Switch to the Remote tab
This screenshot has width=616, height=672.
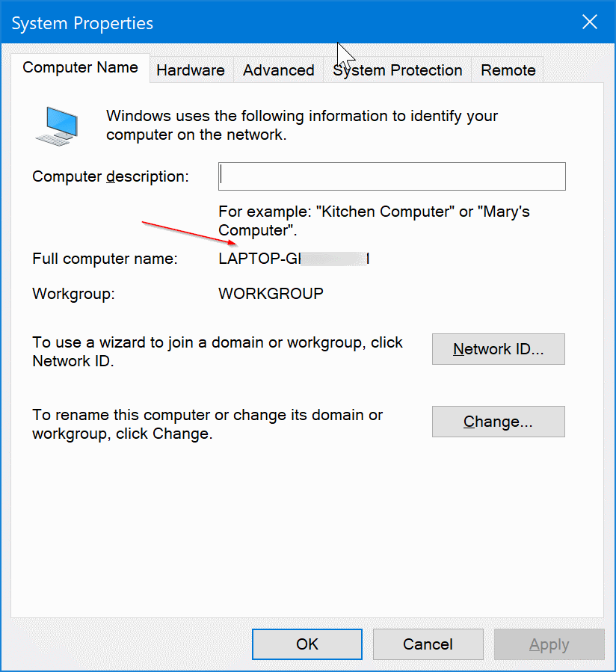pyautogui.click(x=508, y=70)
